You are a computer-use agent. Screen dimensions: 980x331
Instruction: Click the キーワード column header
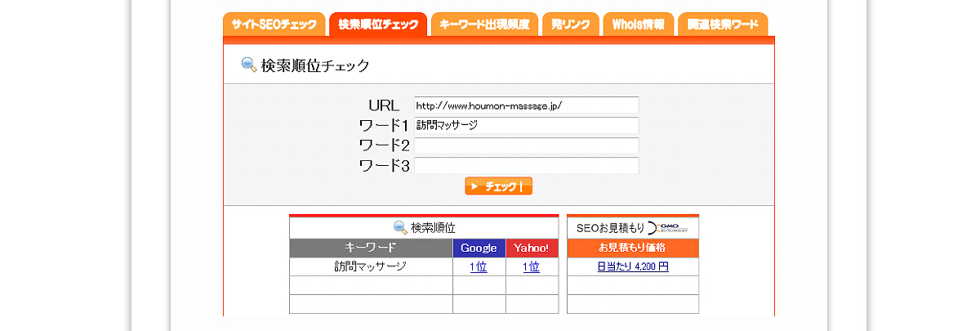(x=371, y=248)
